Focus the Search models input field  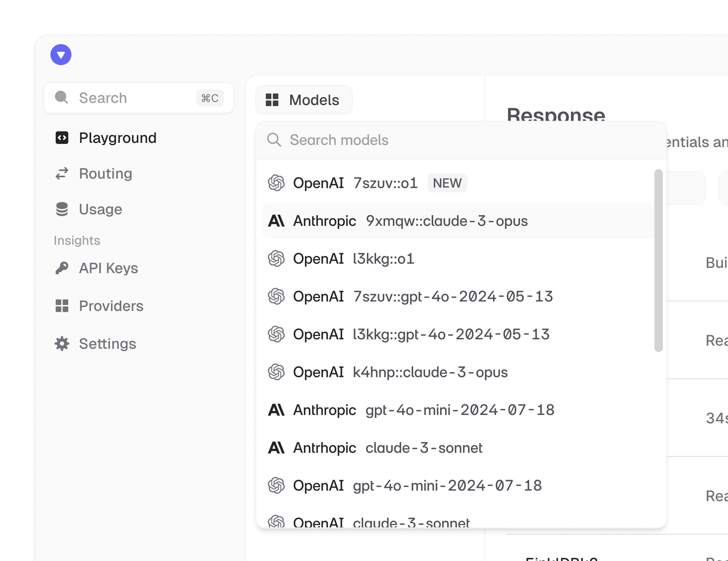tap(467, 140)
